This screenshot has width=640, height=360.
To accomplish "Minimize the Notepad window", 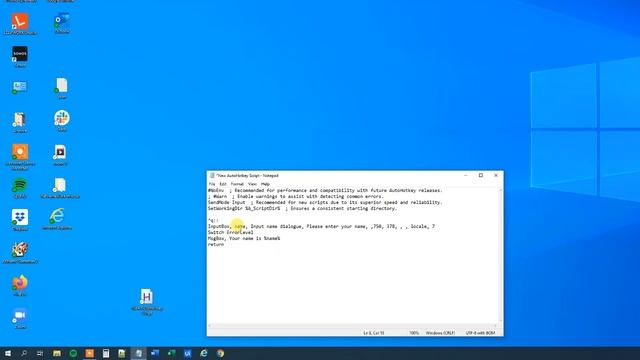I will click(466, 176).
